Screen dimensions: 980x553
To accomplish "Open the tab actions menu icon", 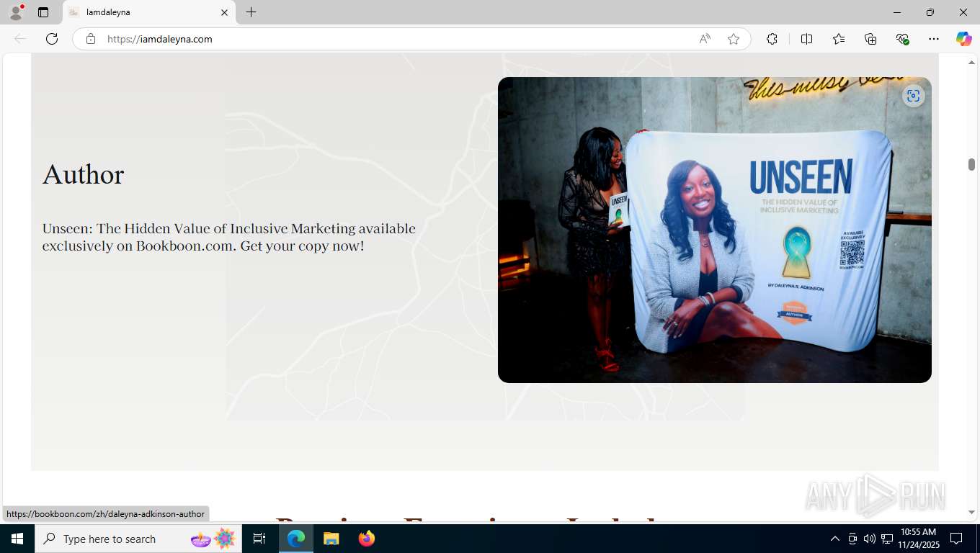I will tap(43, 12).
